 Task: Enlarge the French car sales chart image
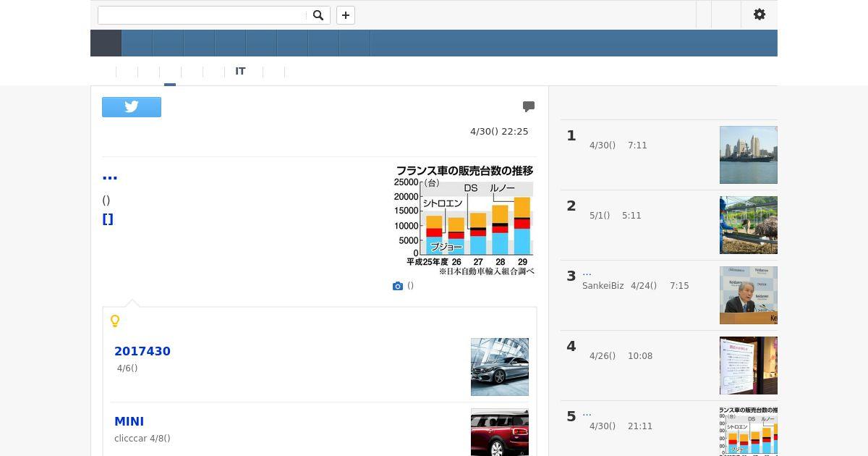coord(464,220)
